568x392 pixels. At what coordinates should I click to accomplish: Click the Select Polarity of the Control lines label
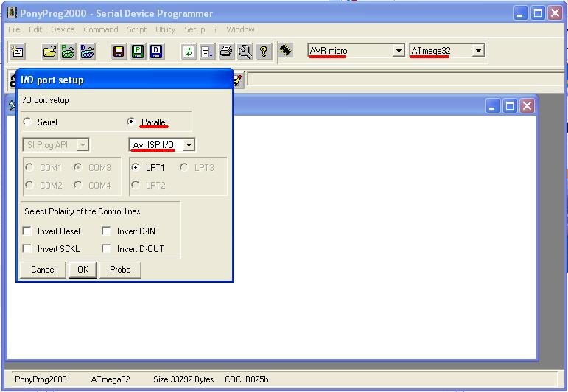coord(83,211)
